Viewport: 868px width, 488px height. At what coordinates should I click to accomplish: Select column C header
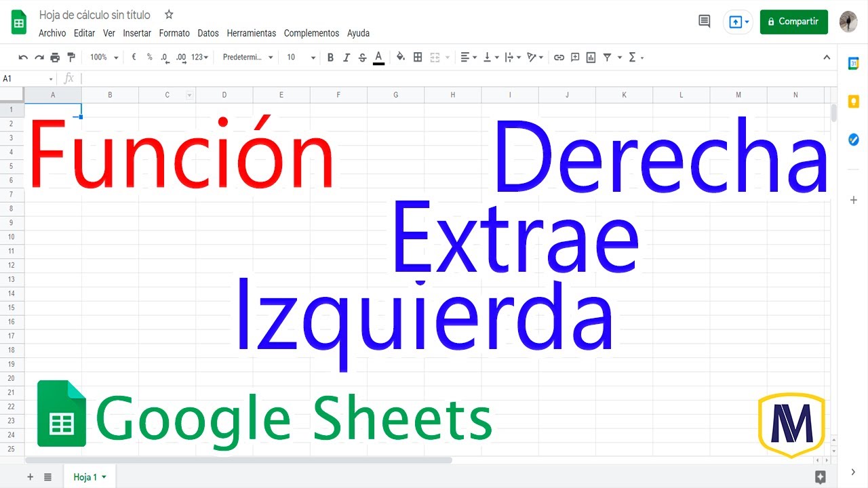pyautogui.click(x=167, y=95)
